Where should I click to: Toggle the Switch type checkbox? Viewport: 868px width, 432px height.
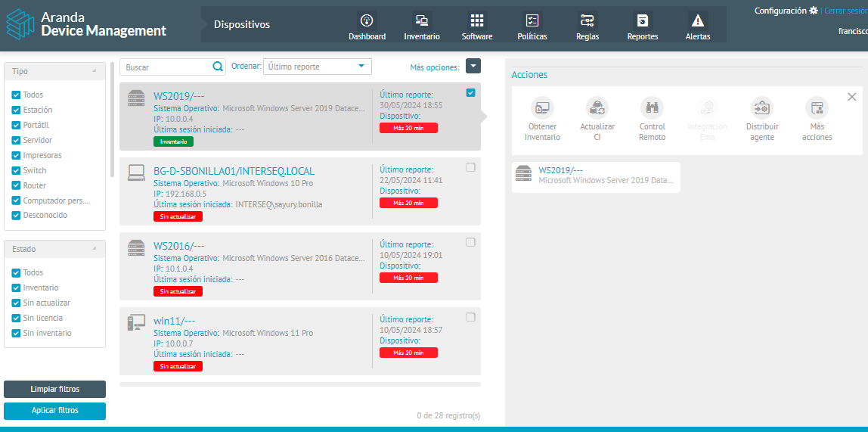click(x=16, y=170)
